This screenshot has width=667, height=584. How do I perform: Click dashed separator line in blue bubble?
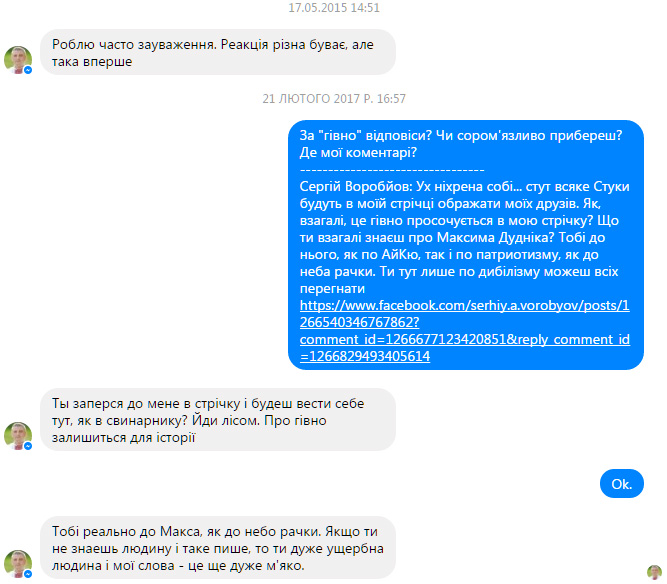(392, 170)
